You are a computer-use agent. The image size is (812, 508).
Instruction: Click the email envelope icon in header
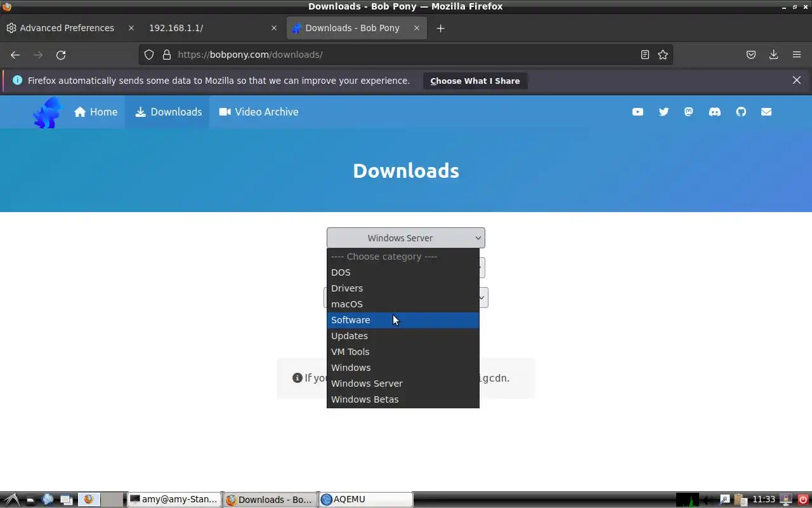766,112
